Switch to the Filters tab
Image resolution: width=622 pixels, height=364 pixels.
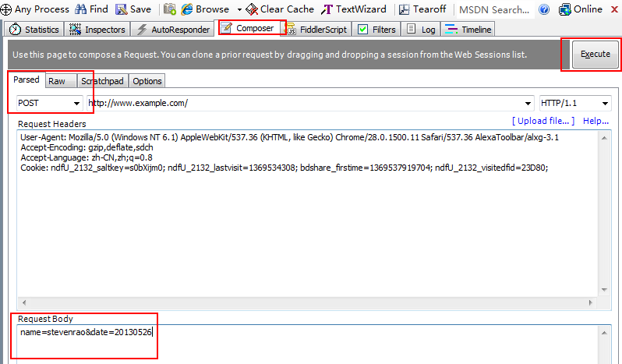[376, 30]
